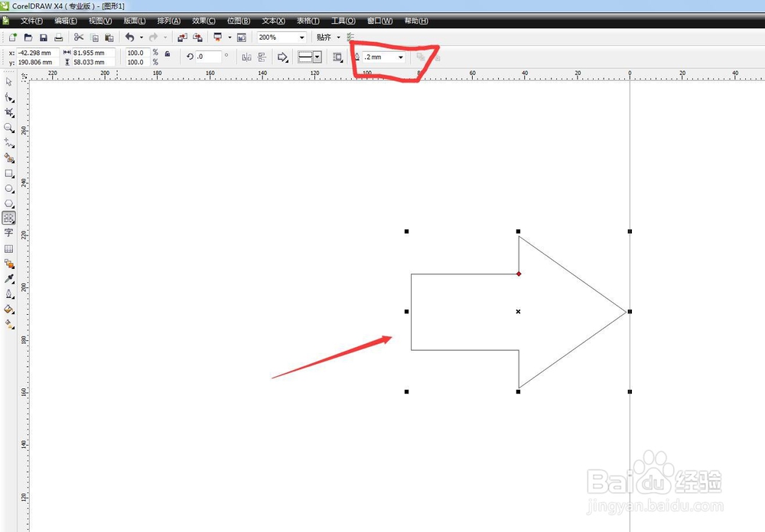Select the Crop tool
Image resolution: width=765 pixels, height=532 pixels.
click(8, 112)
